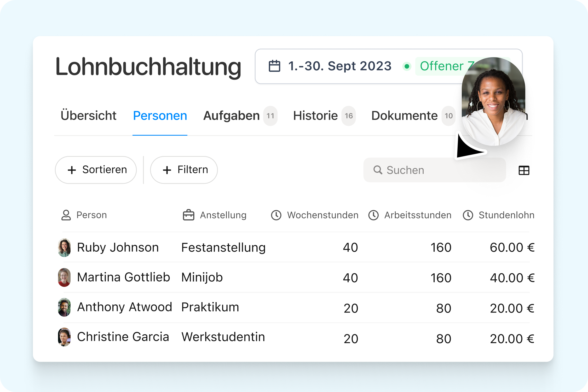Click the briefcase icon beside Anstellung

pyautogui.click(x=188, y=215)
